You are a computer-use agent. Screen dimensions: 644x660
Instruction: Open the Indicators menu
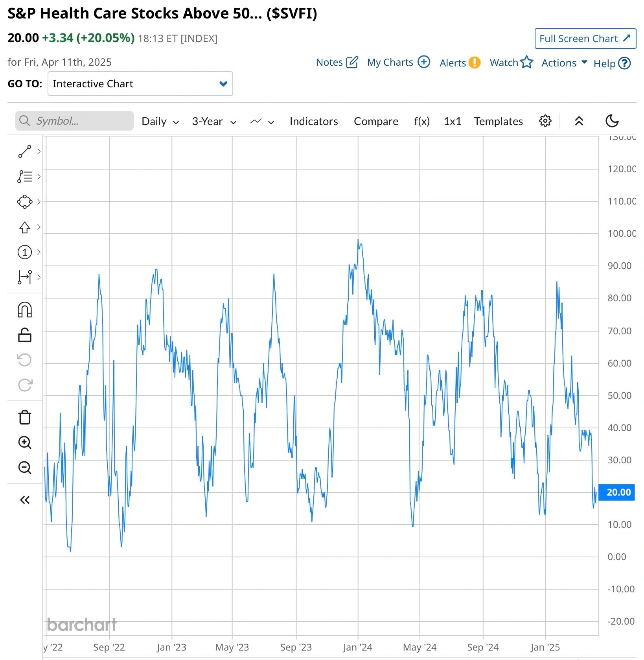pyautogui.click(x=314, y=121)
